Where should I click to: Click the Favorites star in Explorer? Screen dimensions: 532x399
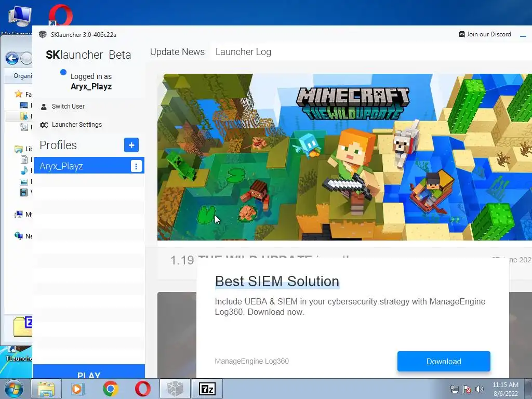[18, 94]
